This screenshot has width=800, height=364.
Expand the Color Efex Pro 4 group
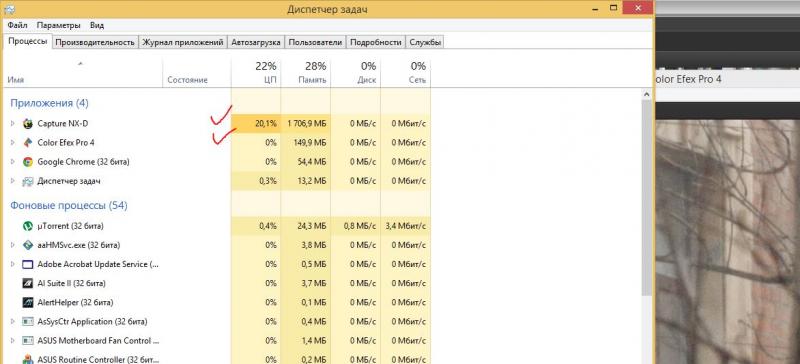pyautogui.click(x=13, y=143)
